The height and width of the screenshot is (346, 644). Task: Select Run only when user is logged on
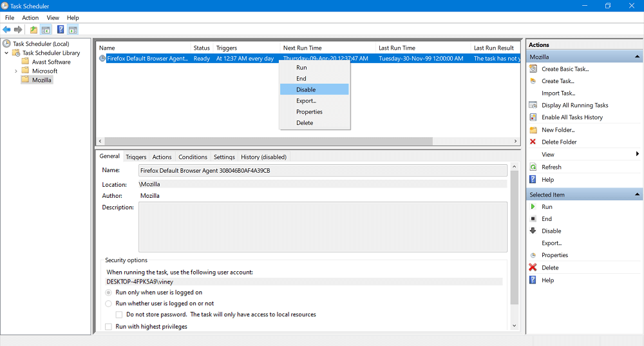108,293
